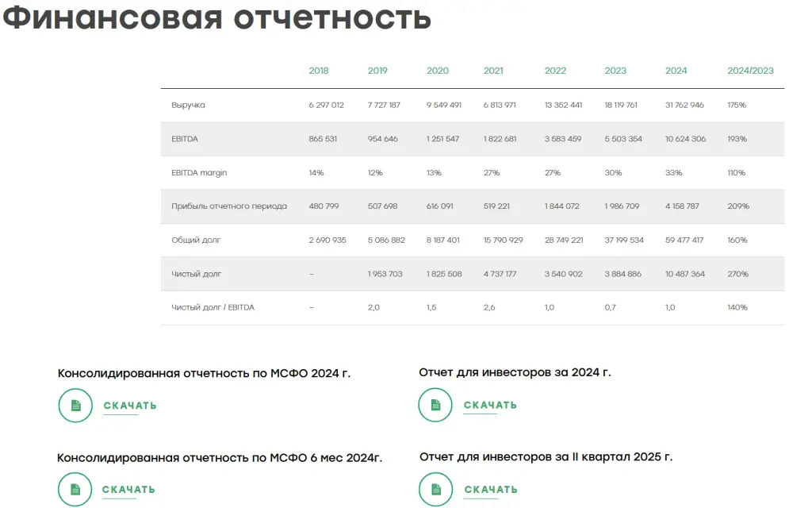Click title Консолидированная отчетность по МСФО 6 мес 2024г.
The image size is (812, 508).
[x=220, y=458]
